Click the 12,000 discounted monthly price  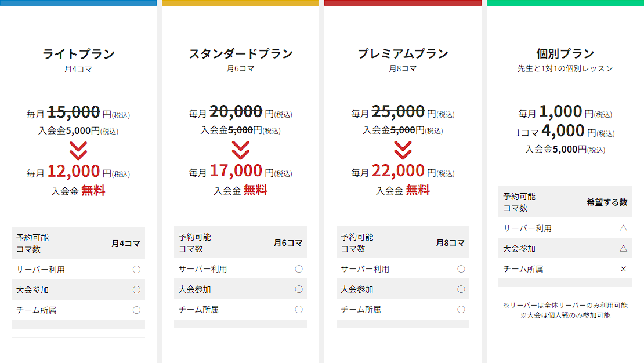tap(74, 171)
